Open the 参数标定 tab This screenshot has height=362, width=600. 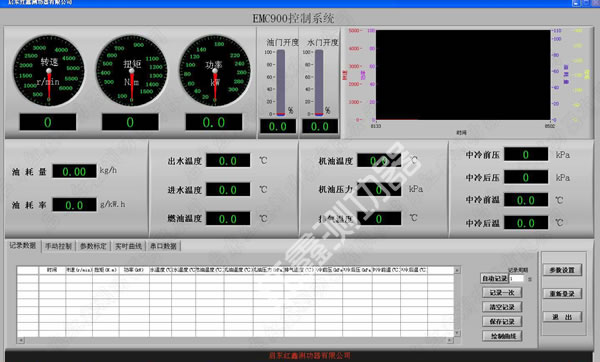93,246
